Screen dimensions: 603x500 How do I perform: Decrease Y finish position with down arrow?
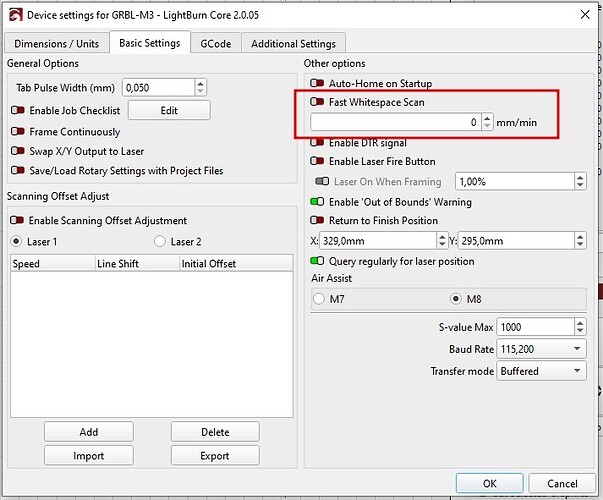580,245
